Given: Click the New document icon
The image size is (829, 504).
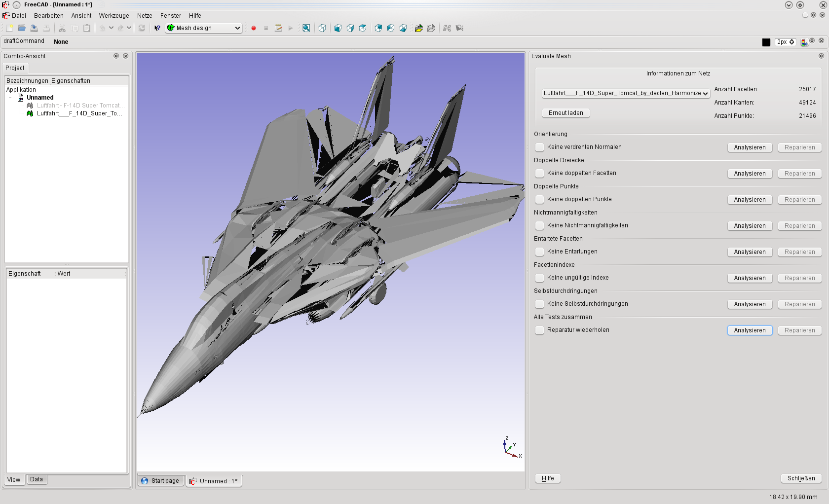Looking at the screenshot, I should pyautogui.click(x=9, y=28).
